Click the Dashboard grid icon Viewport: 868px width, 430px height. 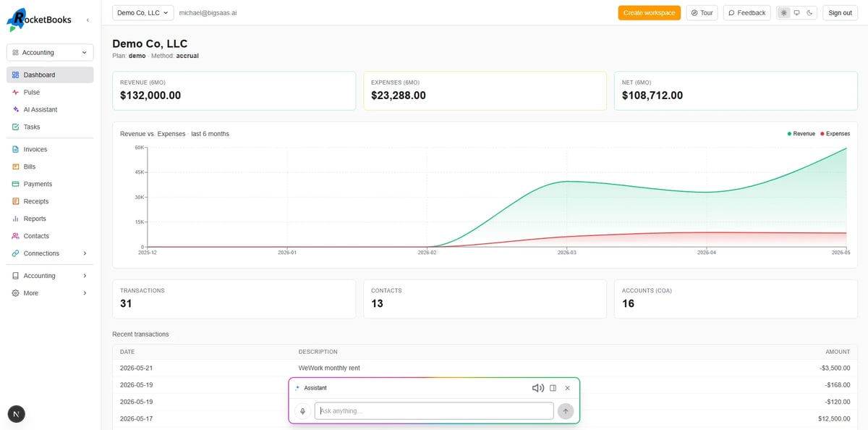16,75
